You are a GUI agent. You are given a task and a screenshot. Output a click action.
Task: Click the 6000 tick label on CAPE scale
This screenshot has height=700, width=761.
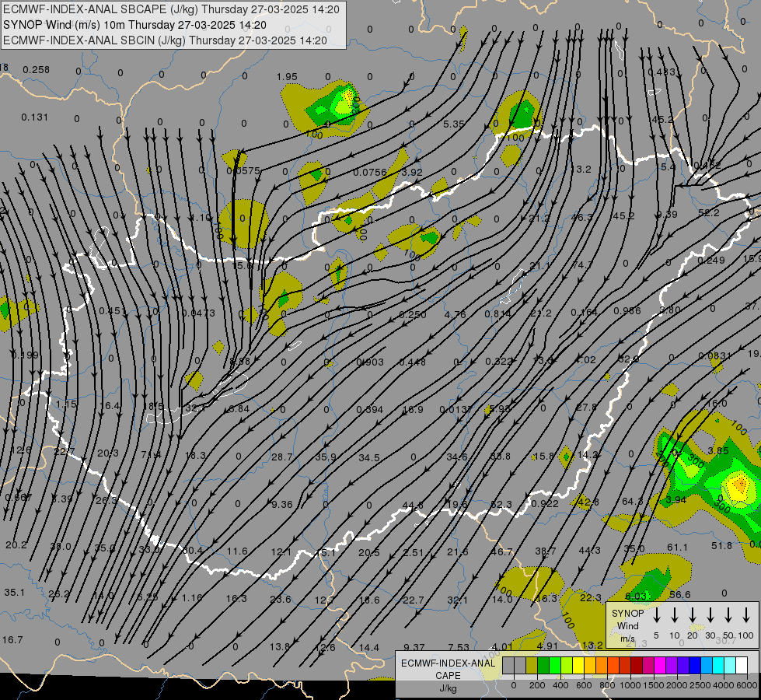(x=747, y=685)
